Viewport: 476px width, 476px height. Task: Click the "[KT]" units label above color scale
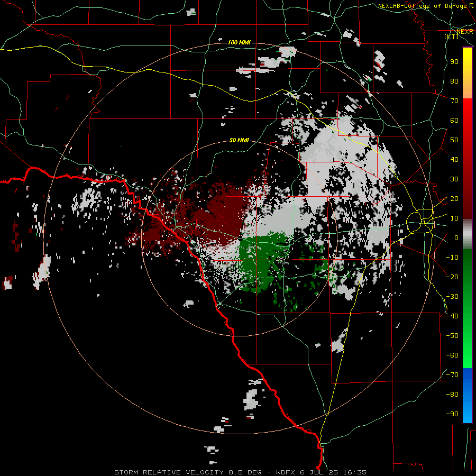click(x=451, y=36)
